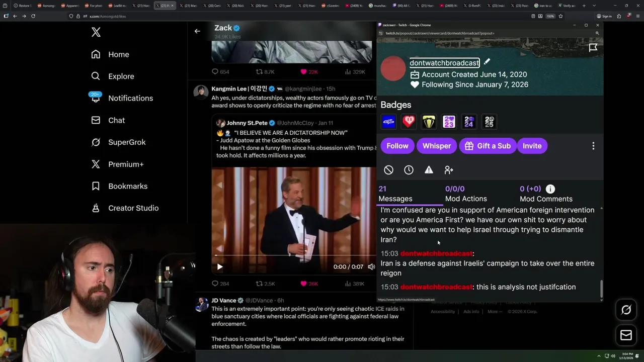The image size is (644, 362).
Task: Open the X logo home icon
Action: 96,33
